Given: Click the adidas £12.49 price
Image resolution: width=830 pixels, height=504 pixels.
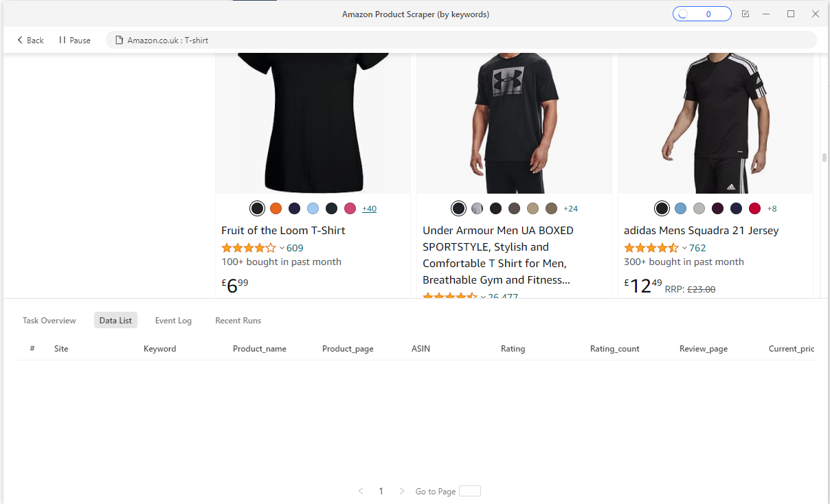Looking at the screenshot, I should tap(643, 284).
